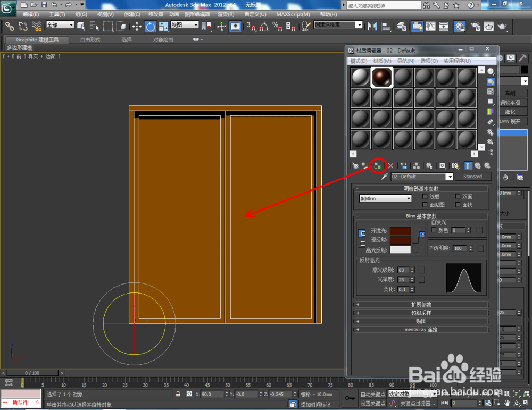Click the Unlink Selection icon
532x410 pixels.
click(x=23, y=26)
